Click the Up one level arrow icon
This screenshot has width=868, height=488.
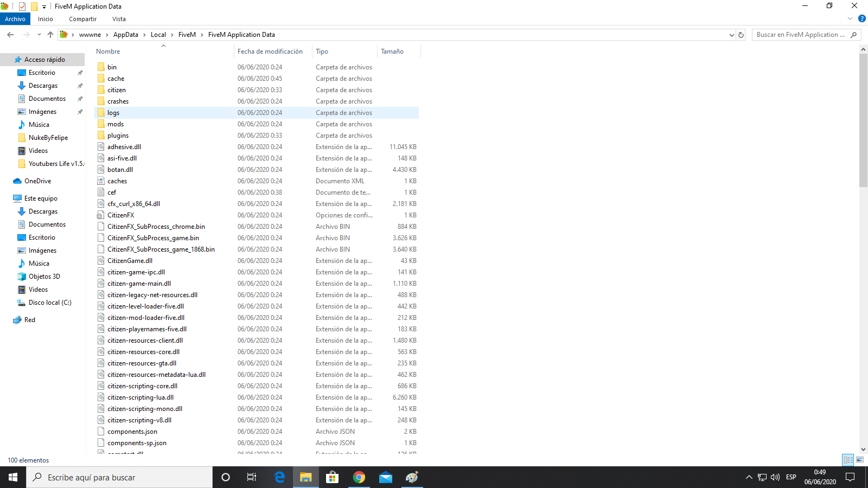[x=50, y=34]
